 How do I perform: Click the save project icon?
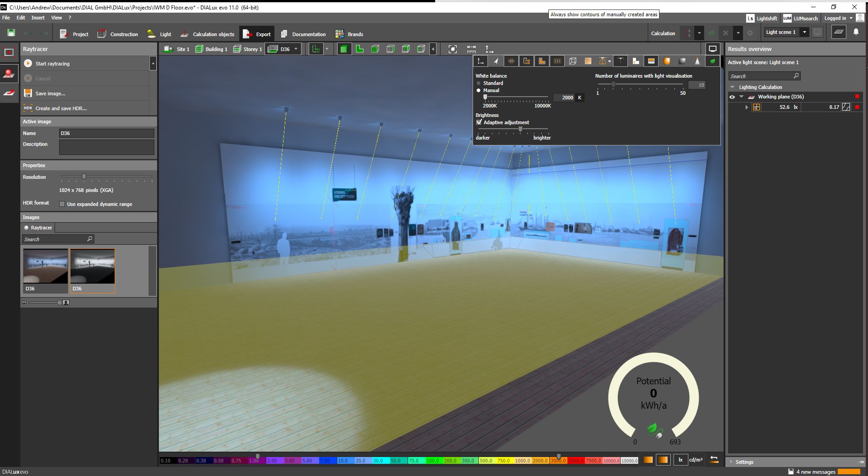[11, 33]
